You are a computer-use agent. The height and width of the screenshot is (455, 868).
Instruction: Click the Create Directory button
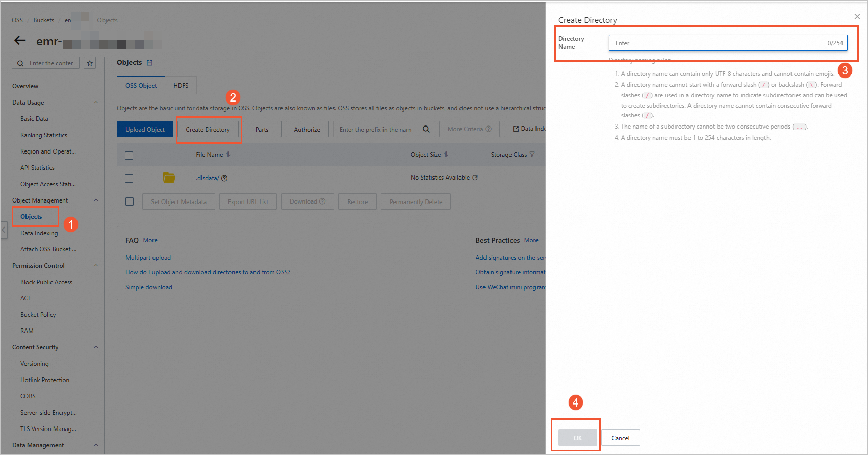pos(208,129)
